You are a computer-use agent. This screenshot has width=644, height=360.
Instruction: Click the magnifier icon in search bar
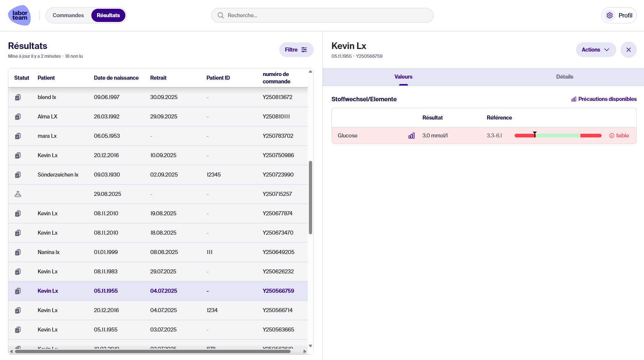pos(221,15)
